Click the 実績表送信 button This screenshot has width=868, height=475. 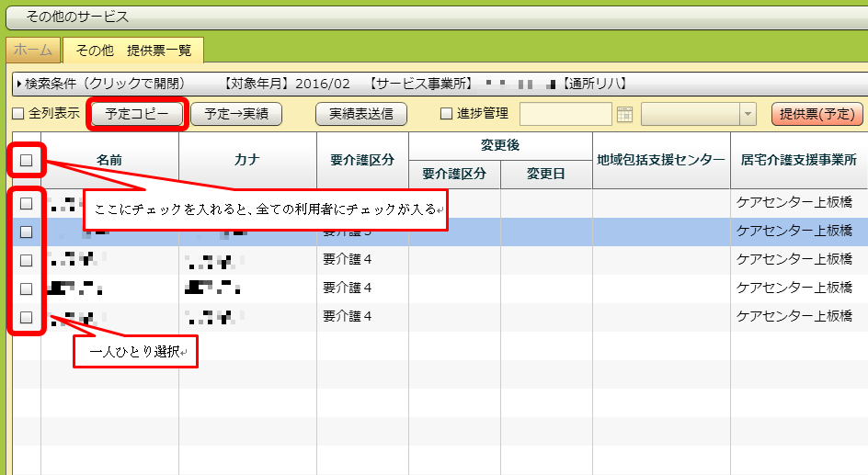(x=360, y=114)
